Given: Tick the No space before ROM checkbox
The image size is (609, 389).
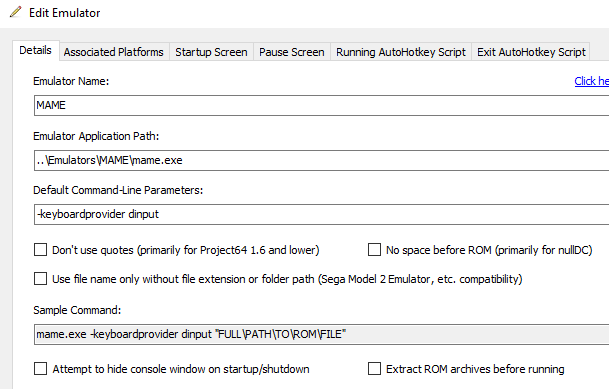Looking at the screenshot, I should point(374,250).
